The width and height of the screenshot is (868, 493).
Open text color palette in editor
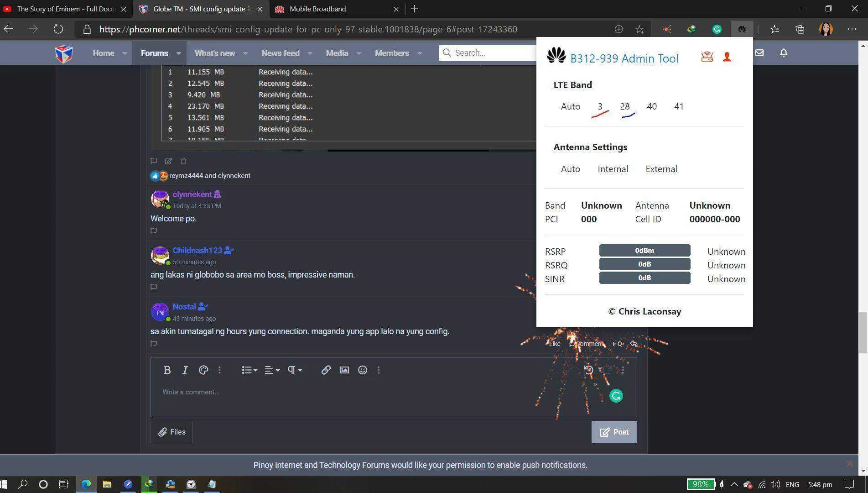203,370
